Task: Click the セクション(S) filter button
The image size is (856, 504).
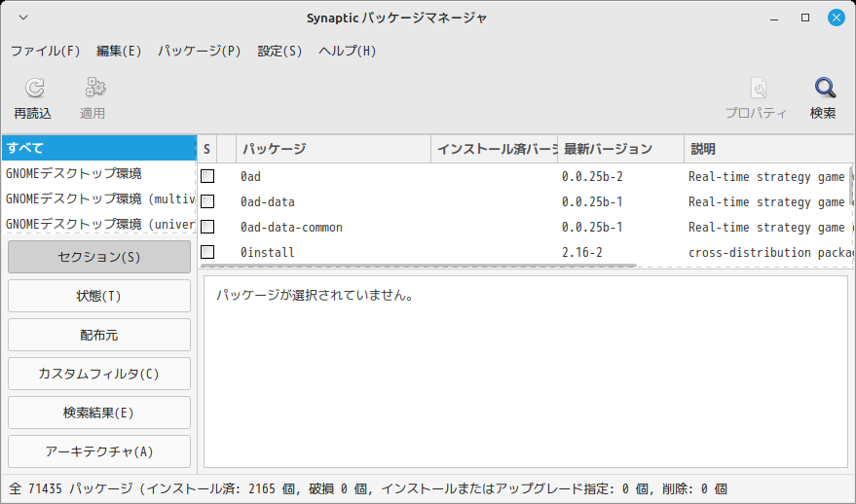Action: (x=99, y=257)
